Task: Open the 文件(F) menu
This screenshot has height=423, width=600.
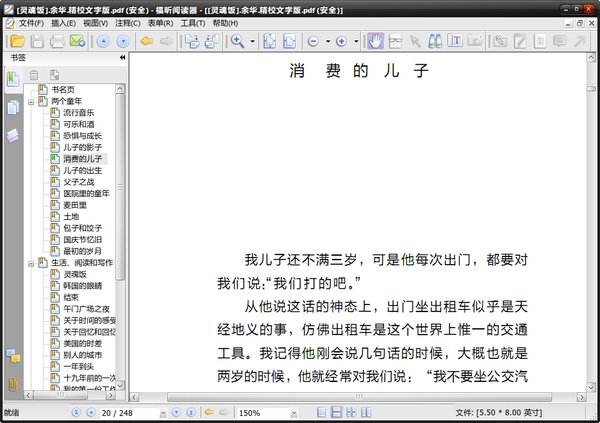Action: click(30, 22)
